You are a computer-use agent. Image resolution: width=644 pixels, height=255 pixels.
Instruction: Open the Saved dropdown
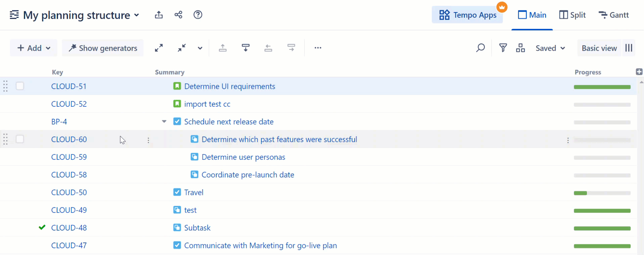point(550,48)
